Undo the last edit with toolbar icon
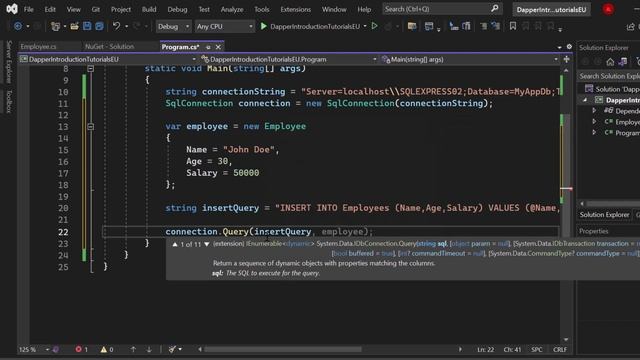640x360 pixels. coord(116,26)
